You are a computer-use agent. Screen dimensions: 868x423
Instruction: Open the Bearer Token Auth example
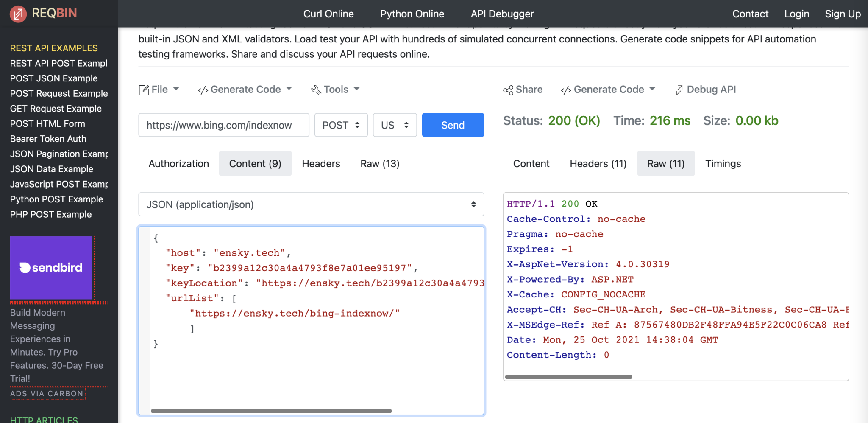click(x=48, y=139)
